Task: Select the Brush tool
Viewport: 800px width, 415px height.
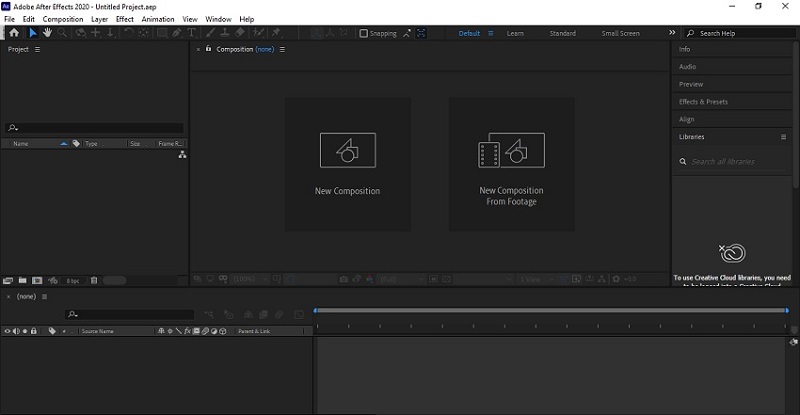Action: tap(210, 33)
